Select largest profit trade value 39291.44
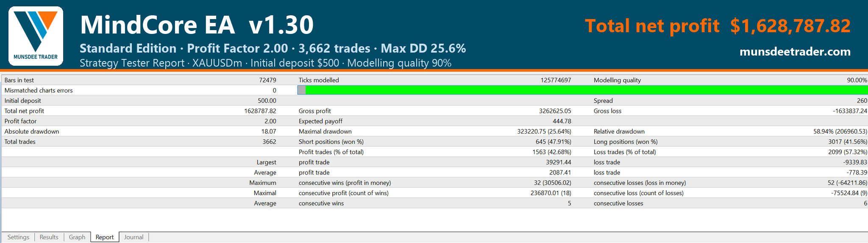The height and width of the screenshot is (243, 868). coord(559,162)
